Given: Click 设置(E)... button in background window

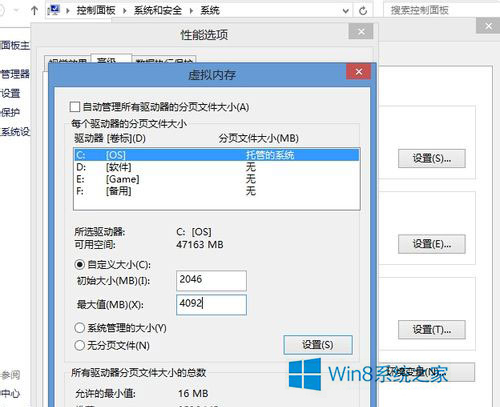Looking at the screenshot, I should click(432, 244).
